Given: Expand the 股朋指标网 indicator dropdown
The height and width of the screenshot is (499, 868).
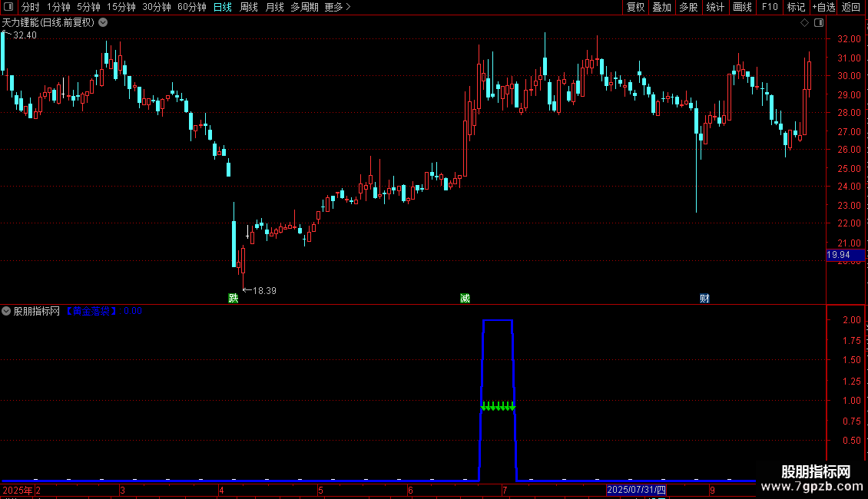Looking at the screenshot, I should [x=6, y=311].
